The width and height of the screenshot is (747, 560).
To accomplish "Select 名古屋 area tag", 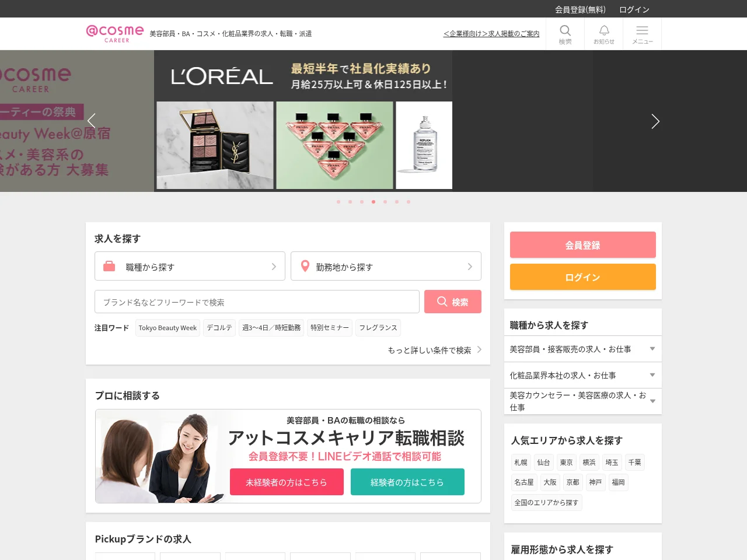I will pyautogui.click(x=524, y=482).
